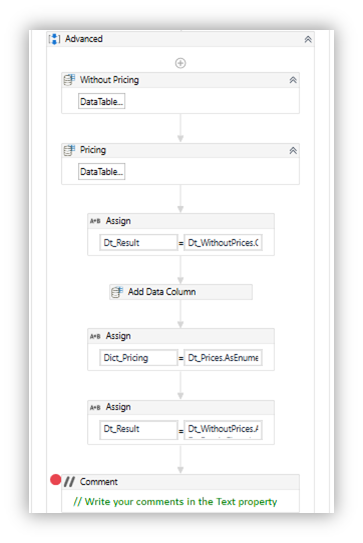This screenshot has width=363, height=543.
Task: Click the plus add-activity button
Action: click(x=180, y=63)
